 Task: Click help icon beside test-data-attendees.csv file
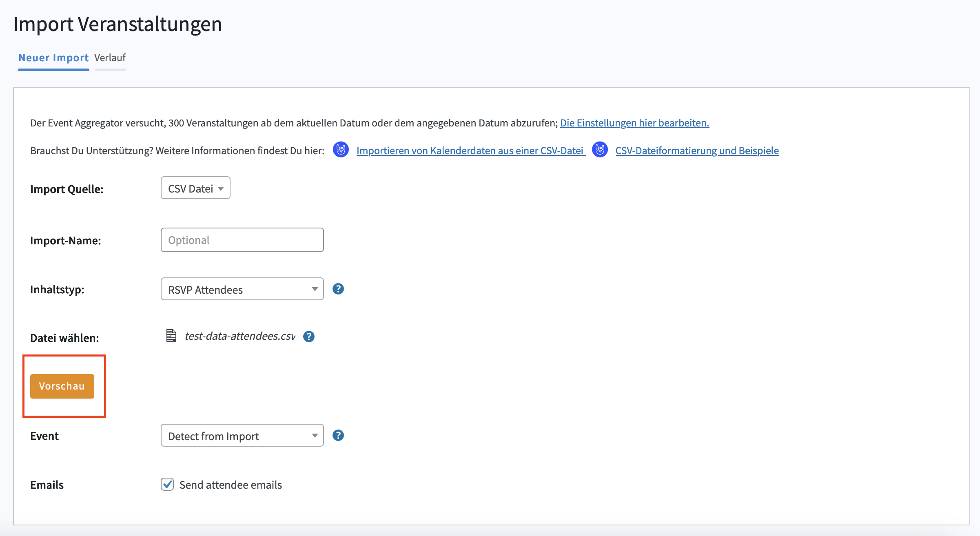point(308,337)
